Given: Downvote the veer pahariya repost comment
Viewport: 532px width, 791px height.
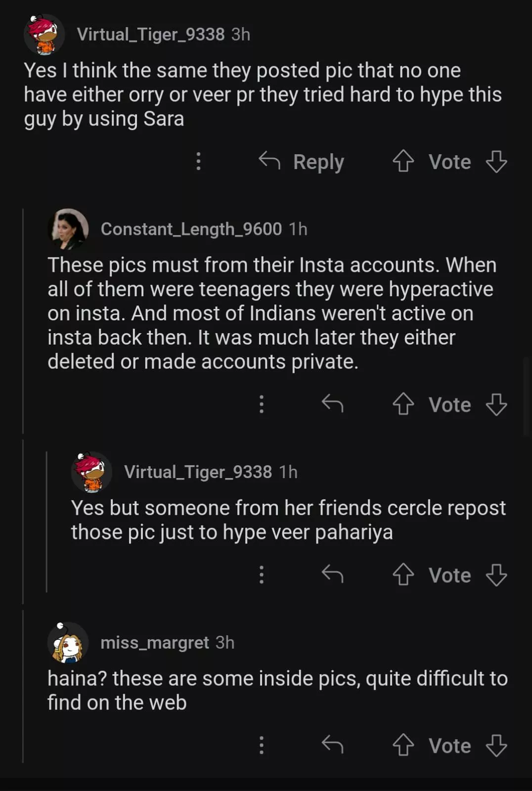Looking at the screenshot, I should (x=496, y=575).
